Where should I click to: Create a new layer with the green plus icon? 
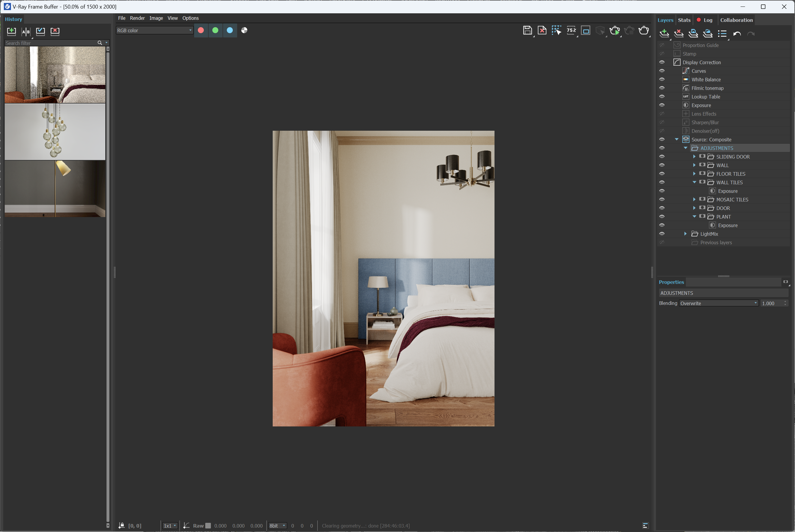pyautogui.click(x=664, y=33)
